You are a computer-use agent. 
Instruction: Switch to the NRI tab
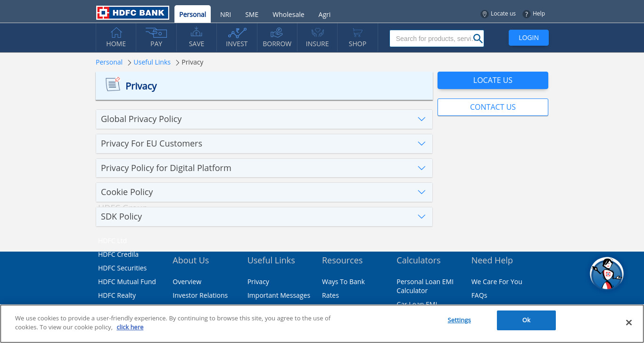coord(225,15)
